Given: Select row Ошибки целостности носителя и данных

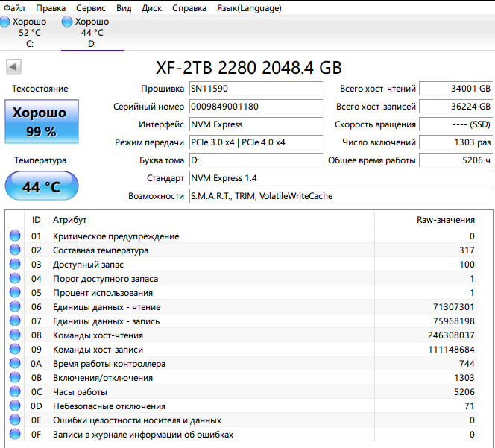Looking at the screenshot, I should (242, 420).
